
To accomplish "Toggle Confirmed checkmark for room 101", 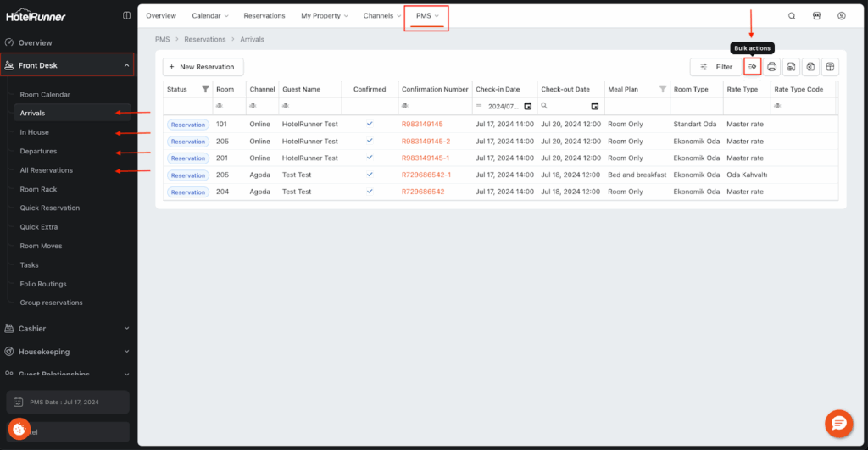I will click(x=369, y=124).
